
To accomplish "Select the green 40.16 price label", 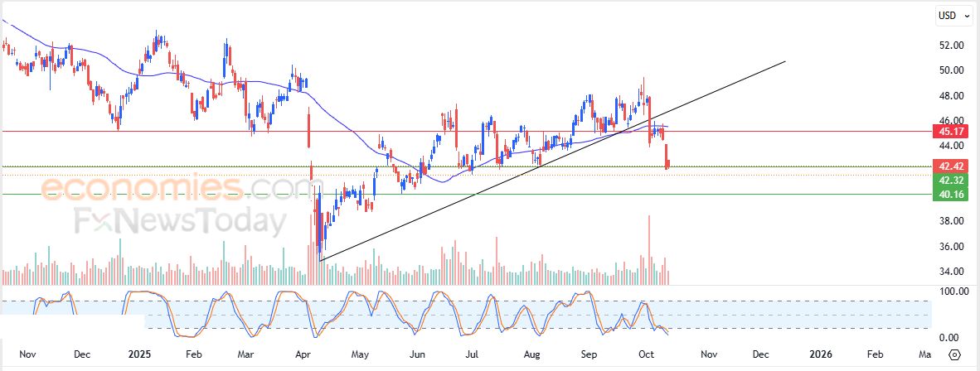I will pyautogui.click(x=949, y=195).
